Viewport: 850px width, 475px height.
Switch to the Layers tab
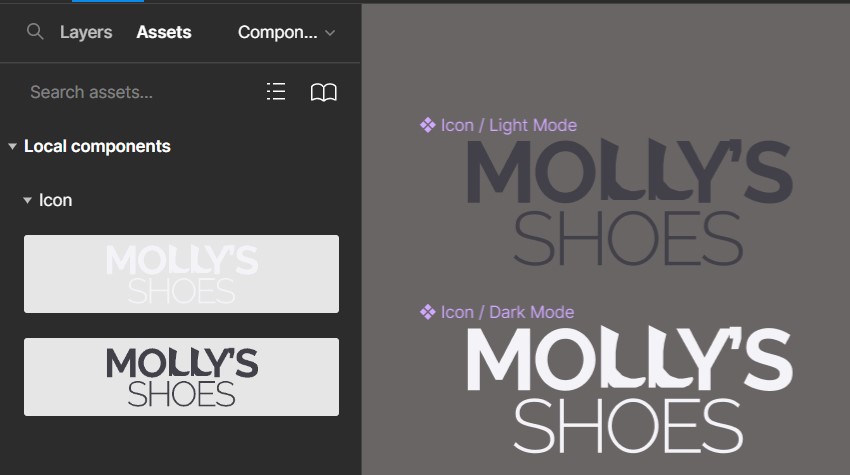point(86,33)
